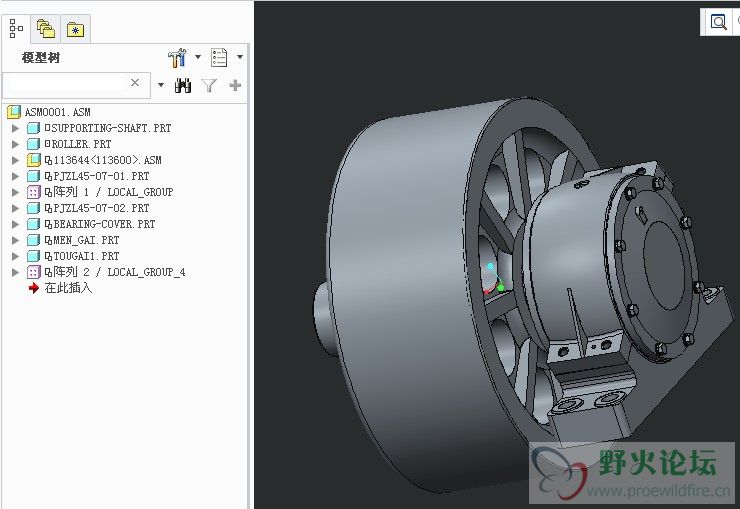Click assembly icon of 113644<113600>.ASM
The width and height of the screenshot is (740, 509).
34,160
